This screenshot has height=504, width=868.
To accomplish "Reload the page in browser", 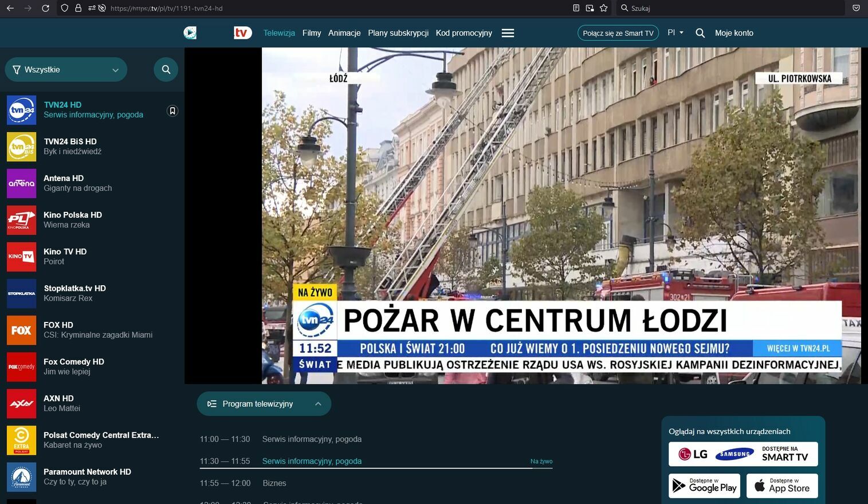I will tap(45, 8).
